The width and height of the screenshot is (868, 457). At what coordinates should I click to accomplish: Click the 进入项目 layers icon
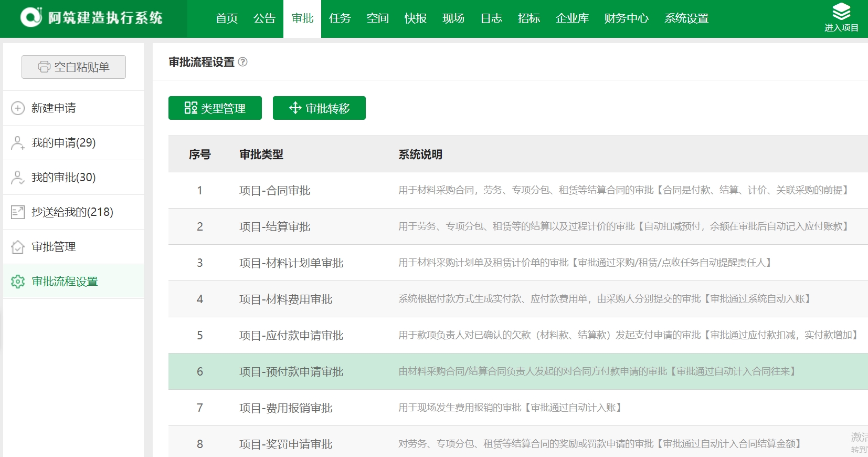click(841, 12)
